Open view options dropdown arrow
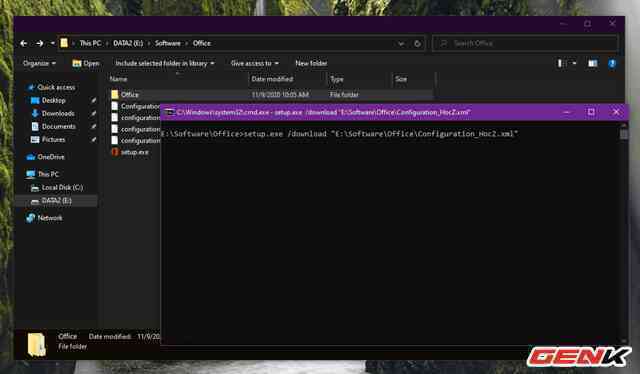Image resolution: width=640 pixels, height=374 pixels. click(574, 63)
